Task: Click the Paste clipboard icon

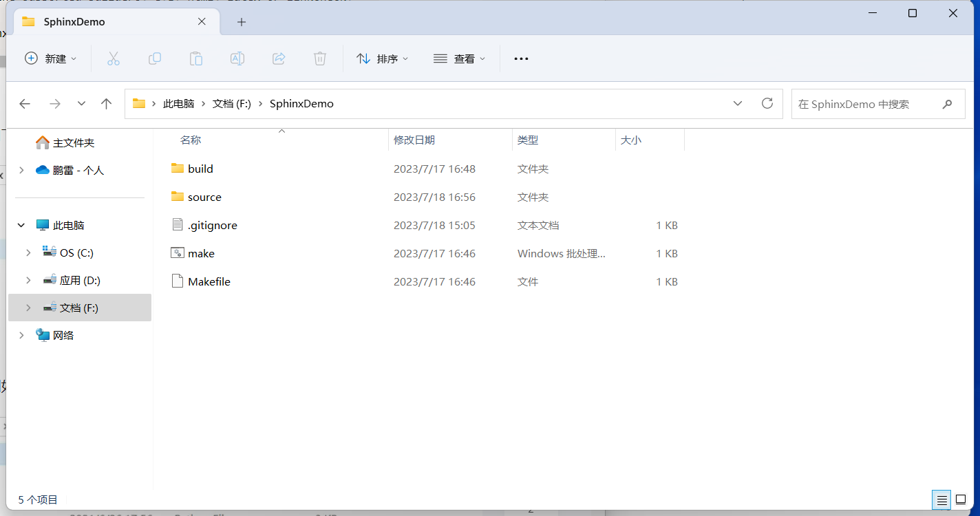Action: pos(196,58)
